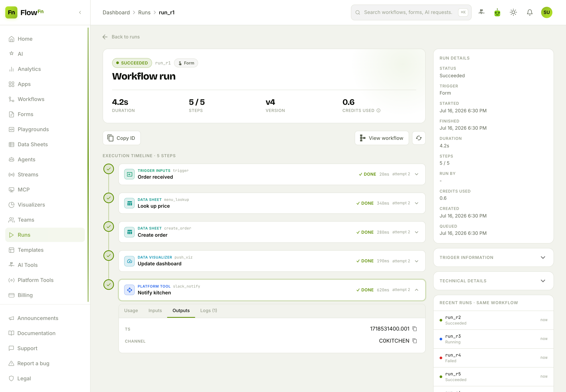Open recent run run_r5
566x392 pixels.
coord(493,377)
